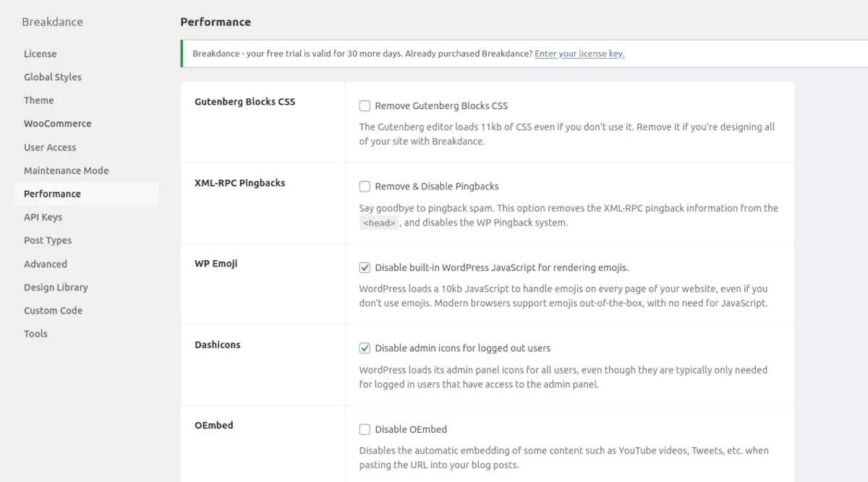Click the description starting 'The Gutenberg editor loads 11kb'

pyautogui.click(x=567, y=134)
